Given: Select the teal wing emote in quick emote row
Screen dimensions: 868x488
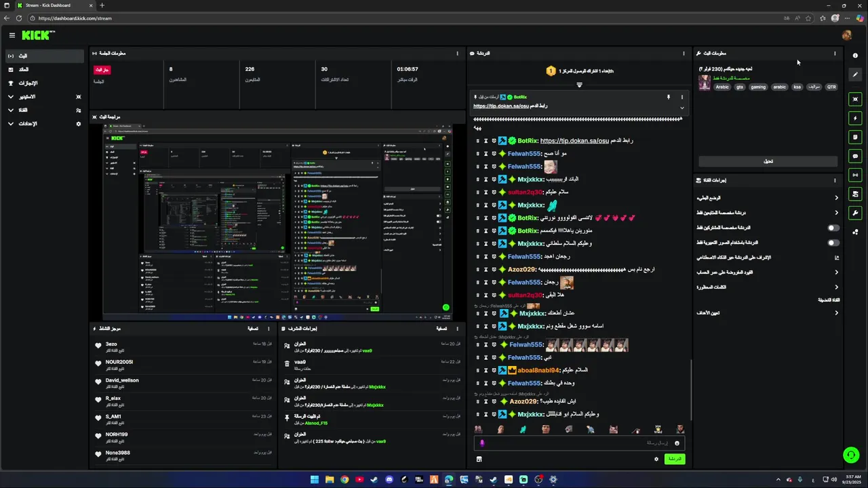Looking at the screenshot, I should pos(523,429).
